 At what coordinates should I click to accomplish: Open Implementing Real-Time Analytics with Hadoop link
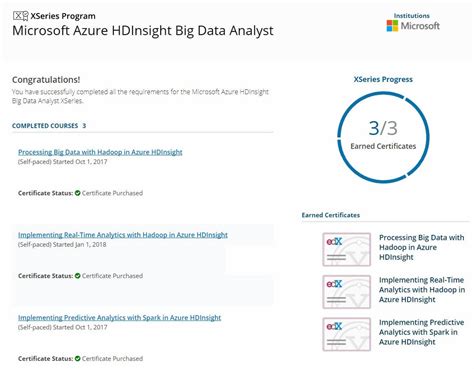point(123,235)
